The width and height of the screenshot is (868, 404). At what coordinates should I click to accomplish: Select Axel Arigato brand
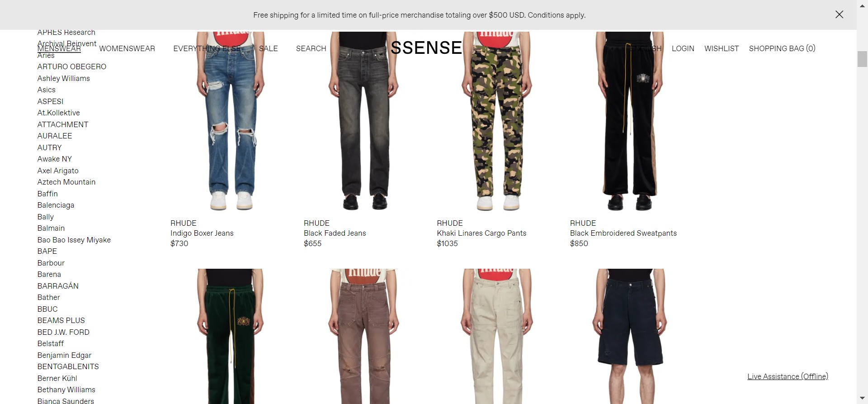pyautogui.click(x=58, y=171)
